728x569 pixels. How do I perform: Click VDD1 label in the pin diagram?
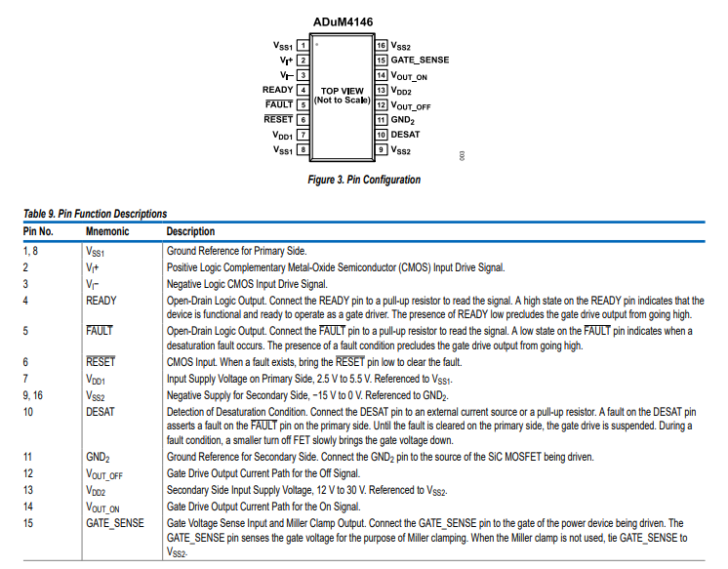coord(283,135)
